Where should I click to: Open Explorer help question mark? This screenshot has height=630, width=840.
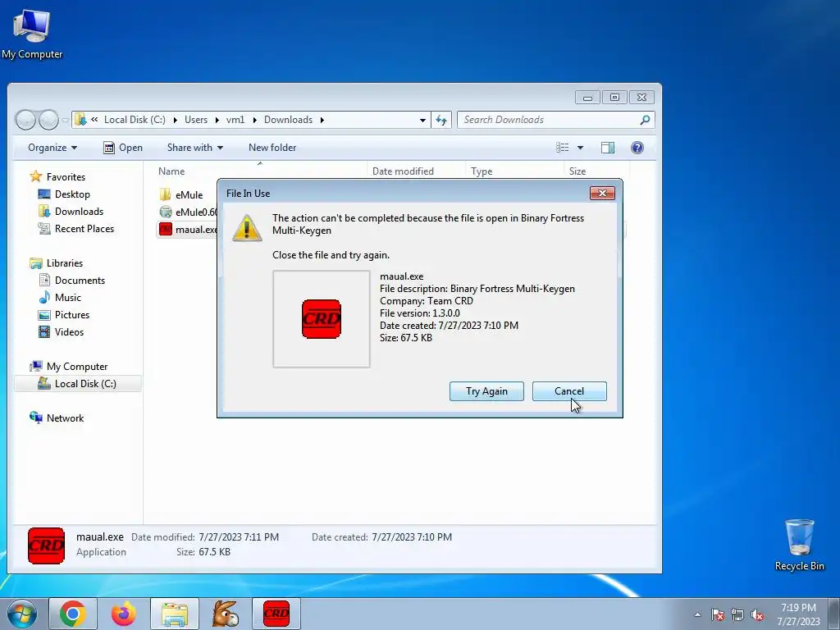[x=637, y=148]
